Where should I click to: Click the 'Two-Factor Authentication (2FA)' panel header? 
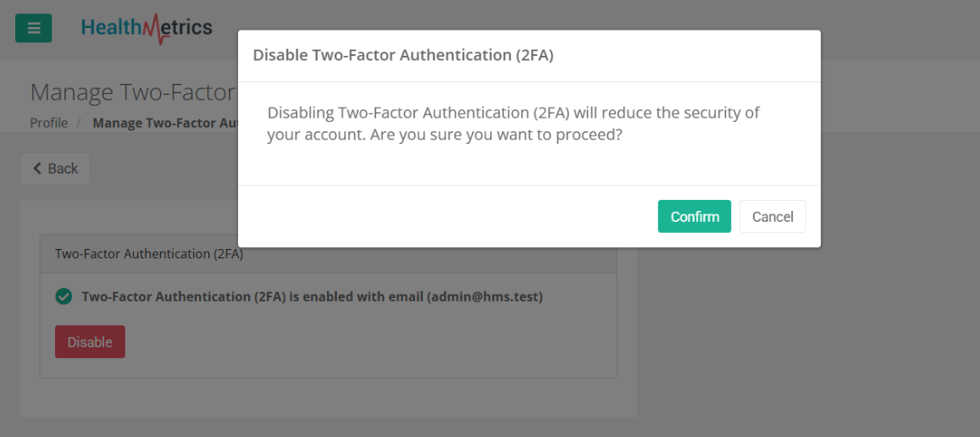tap(149, 254)
